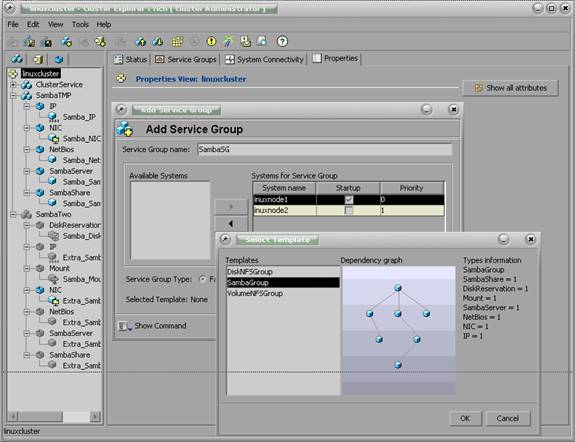The width and height of the screenshot is (575, 442).
Task: Click the Show all attributes button
Action: (x=510, y=88)
